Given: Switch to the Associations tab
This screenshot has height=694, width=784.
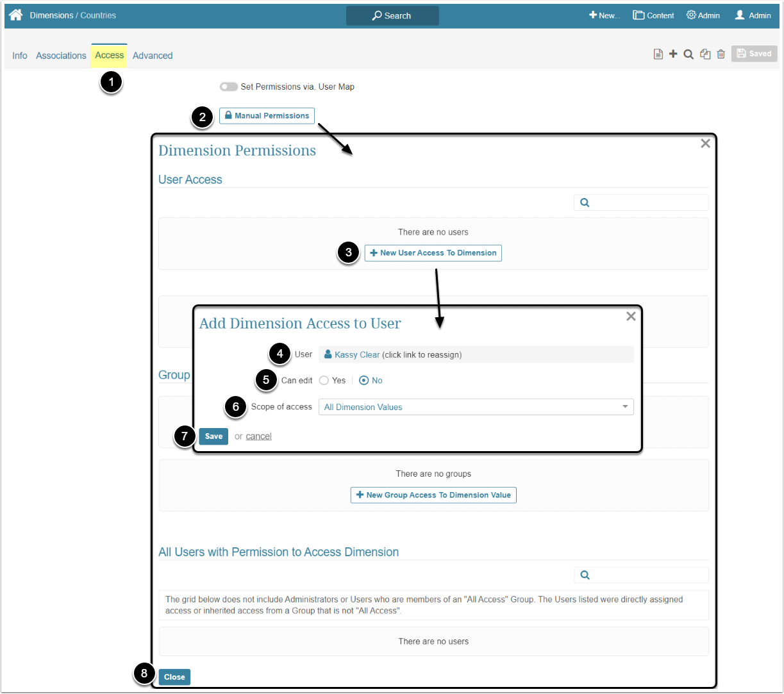Looking at the screenshot, I should 61,56.
